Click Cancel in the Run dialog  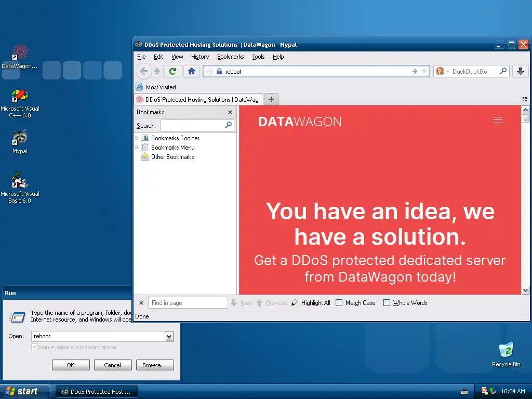click(113, 365)
